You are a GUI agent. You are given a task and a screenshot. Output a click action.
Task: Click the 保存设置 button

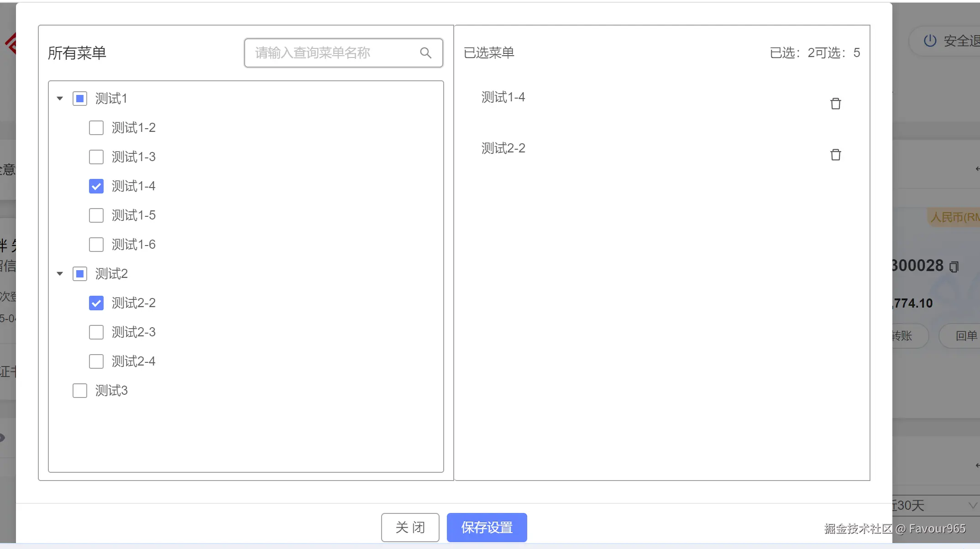(x=487, y=528)
